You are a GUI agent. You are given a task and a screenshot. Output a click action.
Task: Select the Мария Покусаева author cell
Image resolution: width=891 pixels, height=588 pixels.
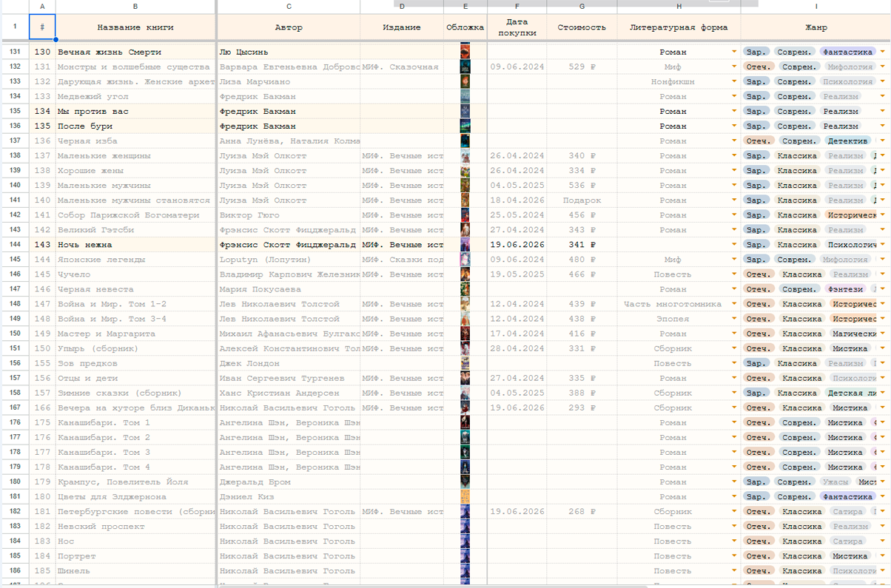pyautogui.click(x=289, y=289)
